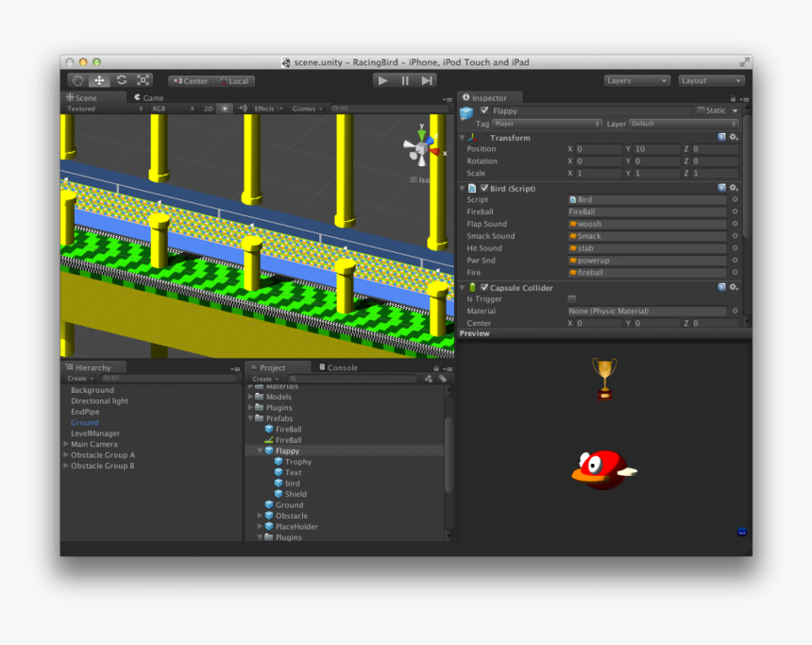Toggle pivot Center button

tap(191, 81)
